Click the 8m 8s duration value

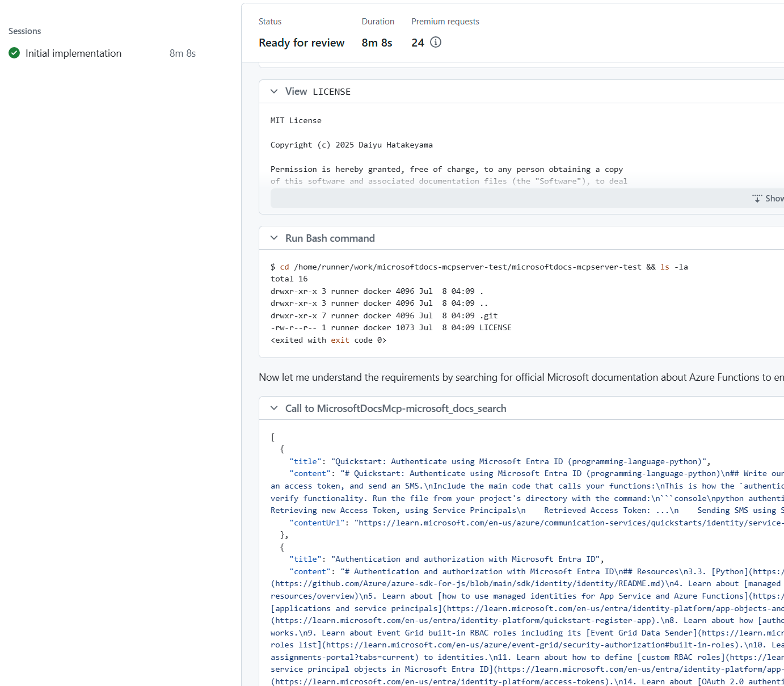coord(376,43)
